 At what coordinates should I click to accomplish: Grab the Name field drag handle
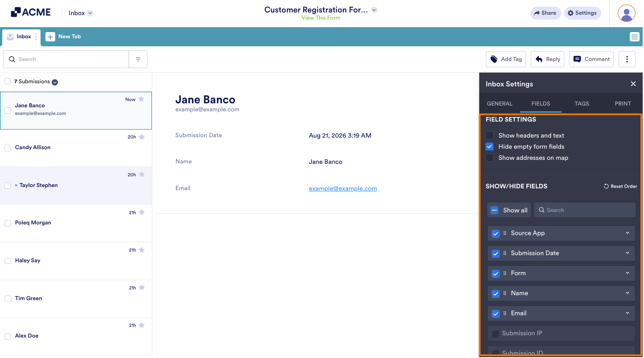tap(505, 293)
